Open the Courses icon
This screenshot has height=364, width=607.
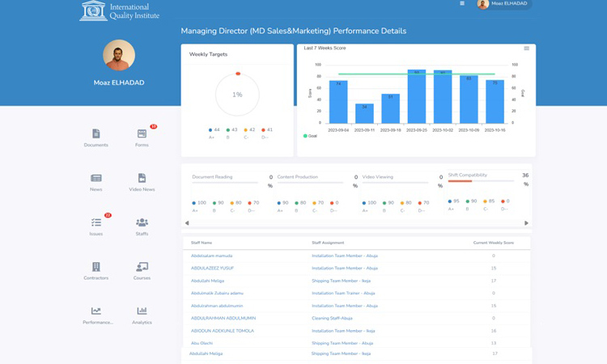[x=142, y=267]
